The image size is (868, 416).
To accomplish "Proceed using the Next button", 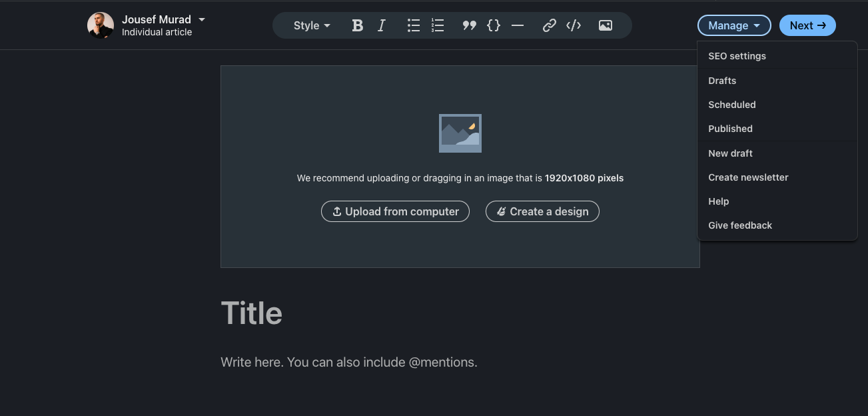I will pos(807,25).
